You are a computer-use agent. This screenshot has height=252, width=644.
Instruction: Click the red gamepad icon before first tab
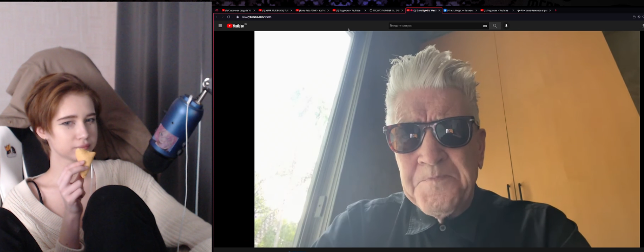coord(217,10)
